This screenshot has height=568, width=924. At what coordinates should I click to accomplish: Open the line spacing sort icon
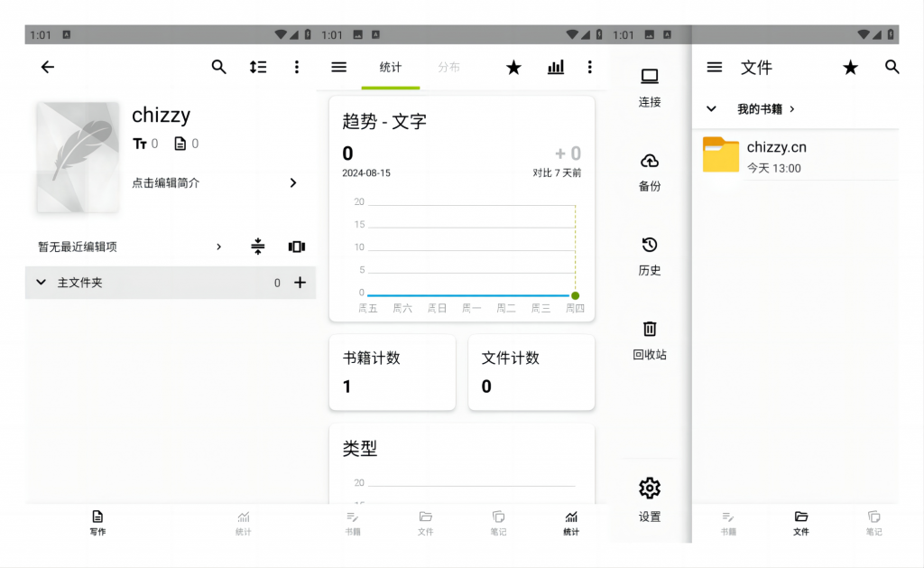coord(258,67)
